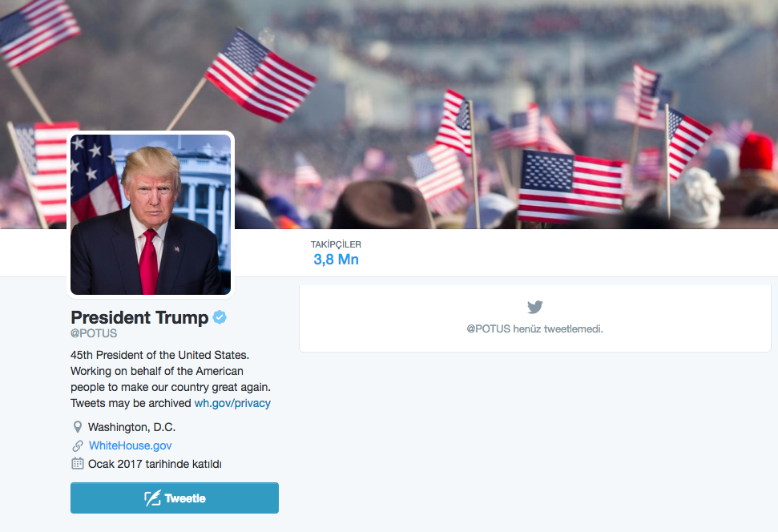Click the @POTUS handle under the name

94,333
